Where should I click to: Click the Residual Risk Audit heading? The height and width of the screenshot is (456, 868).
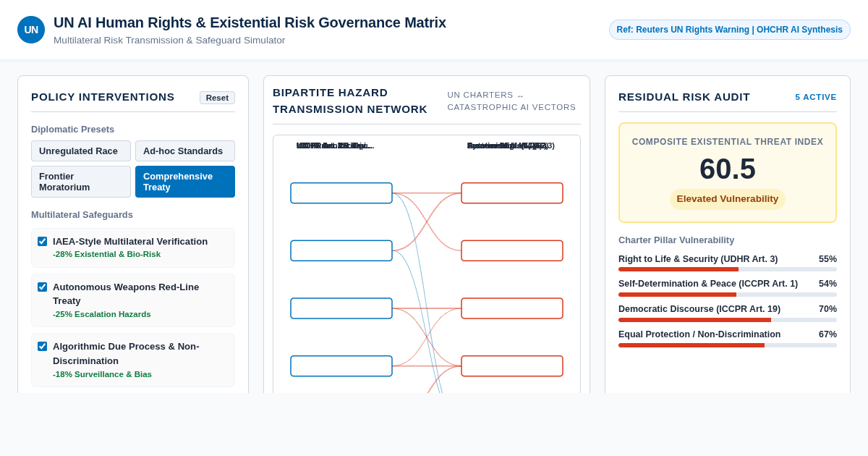[684, 97]
